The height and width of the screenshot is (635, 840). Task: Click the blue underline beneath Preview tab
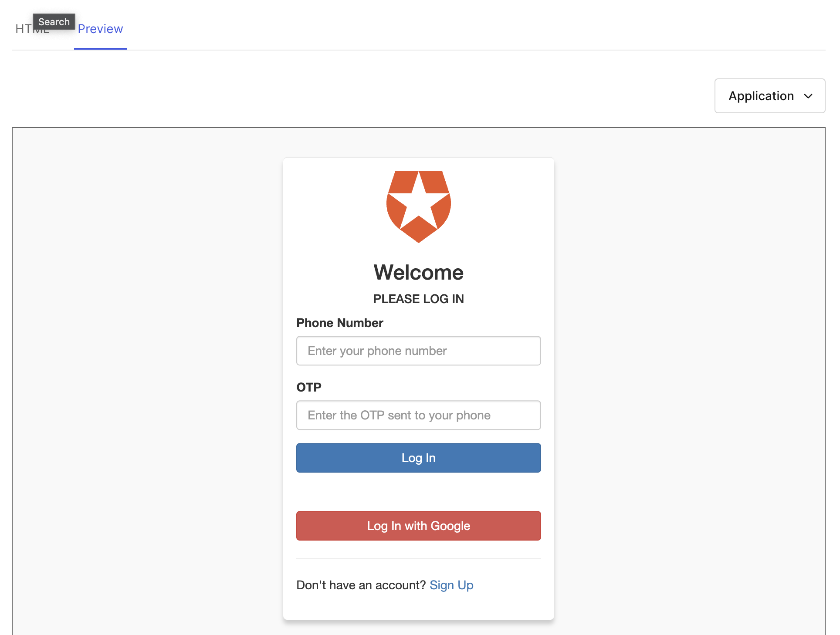(100, 49)
